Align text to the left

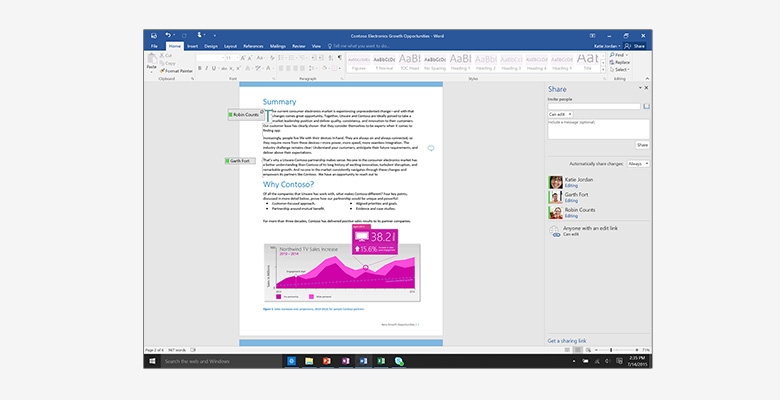pos(281,68)
